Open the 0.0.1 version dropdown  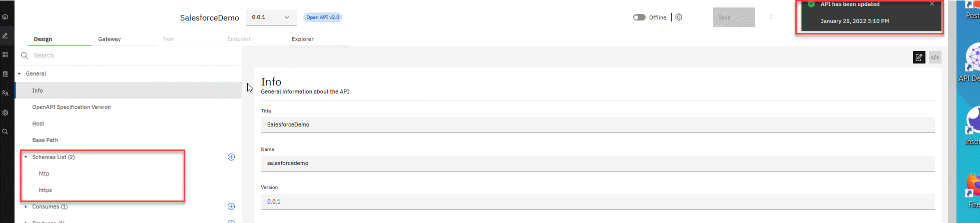pos(271,17)
